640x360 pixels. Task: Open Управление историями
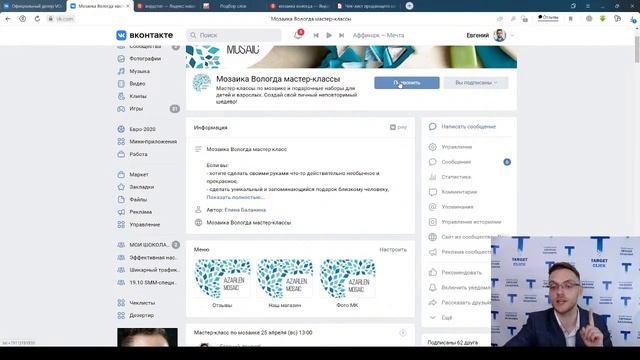[471, 222]
